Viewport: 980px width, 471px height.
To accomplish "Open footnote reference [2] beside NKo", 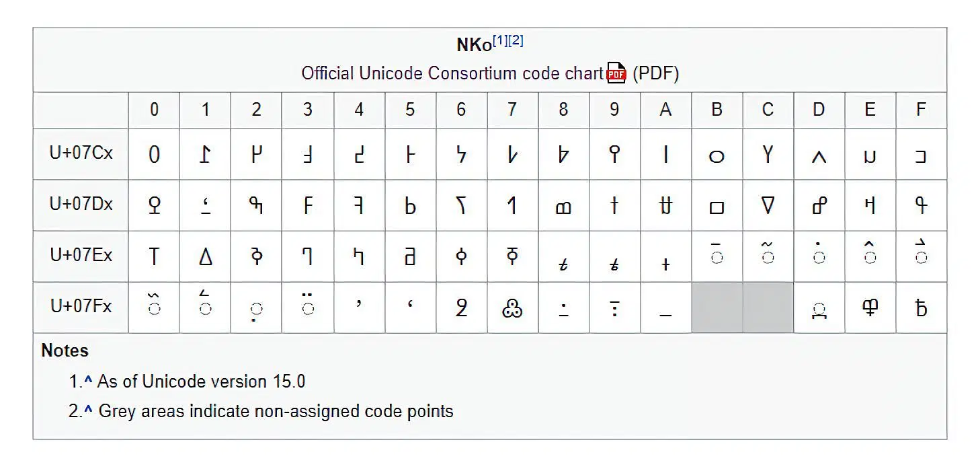I will point(516,41).
